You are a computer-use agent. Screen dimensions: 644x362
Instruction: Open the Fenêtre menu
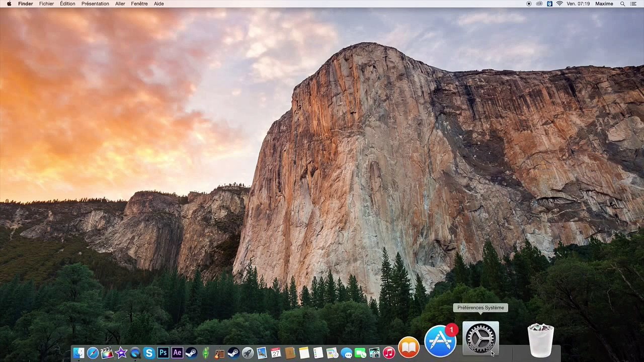[x=139, y=4]
